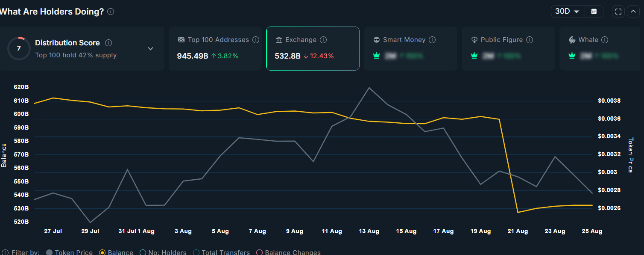Switch to the Smart Money card
644x255 pixels.
pos(410,48)
